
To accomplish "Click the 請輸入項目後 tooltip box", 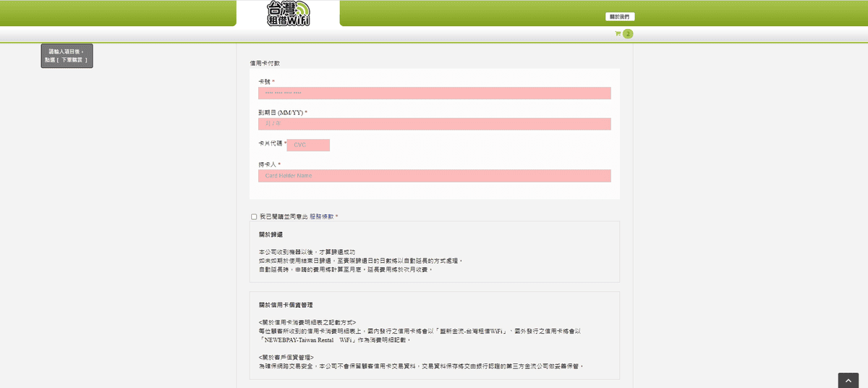I will pyautogui.click(x=67, y=56).
